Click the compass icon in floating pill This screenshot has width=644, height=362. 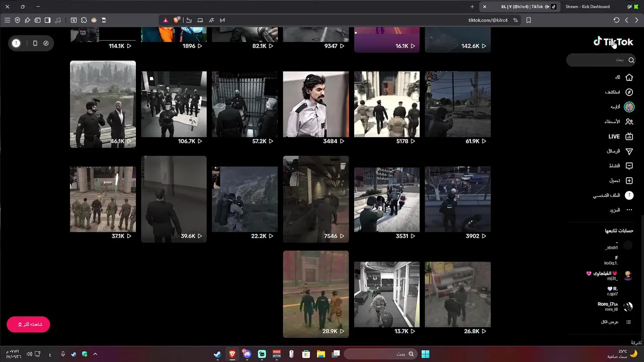46,43
